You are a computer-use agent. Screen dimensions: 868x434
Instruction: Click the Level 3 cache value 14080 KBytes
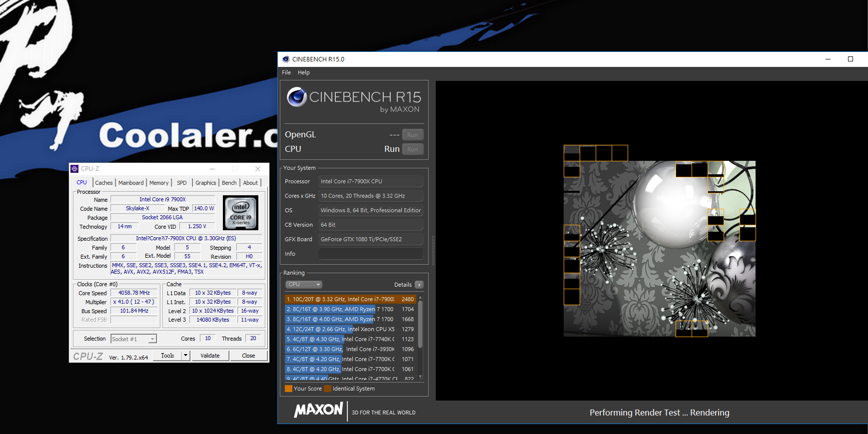tap(213, 320)
